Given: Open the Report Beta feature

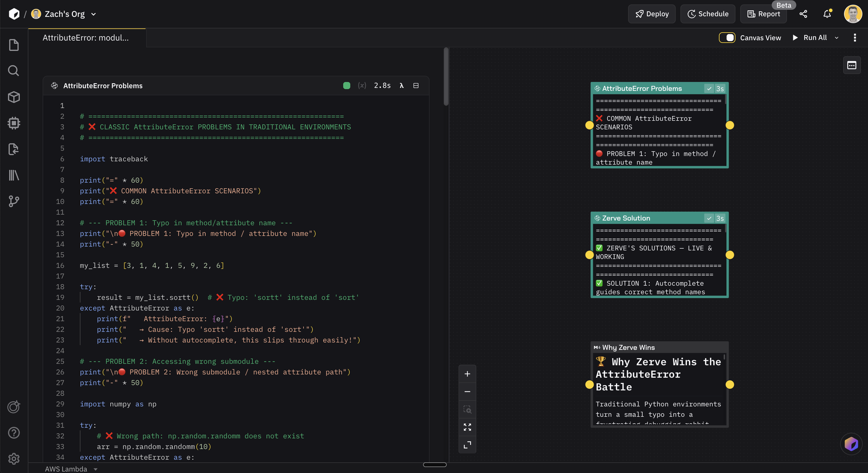Looking at the screenshot, I should tap(763, 14).
